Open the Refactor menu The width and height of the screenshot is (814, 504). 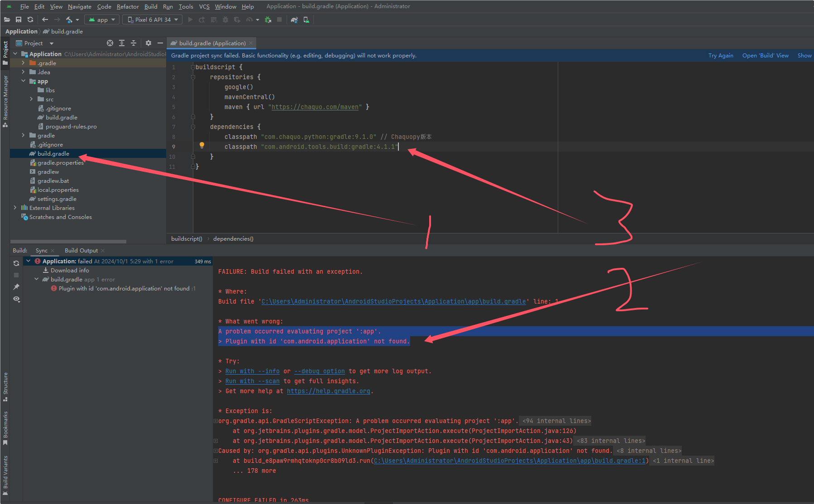click(128, 6)
